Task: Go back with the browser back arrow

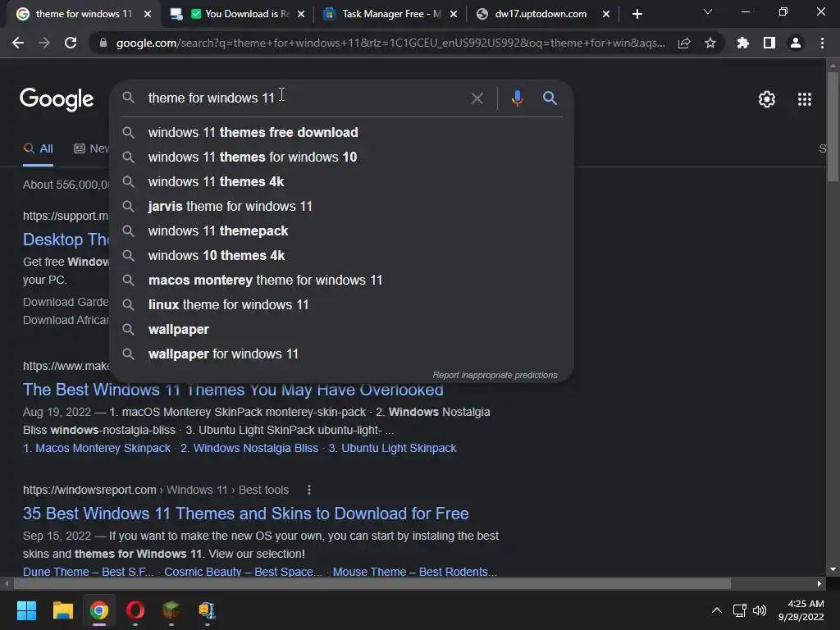Action: [x=18, y=43]
